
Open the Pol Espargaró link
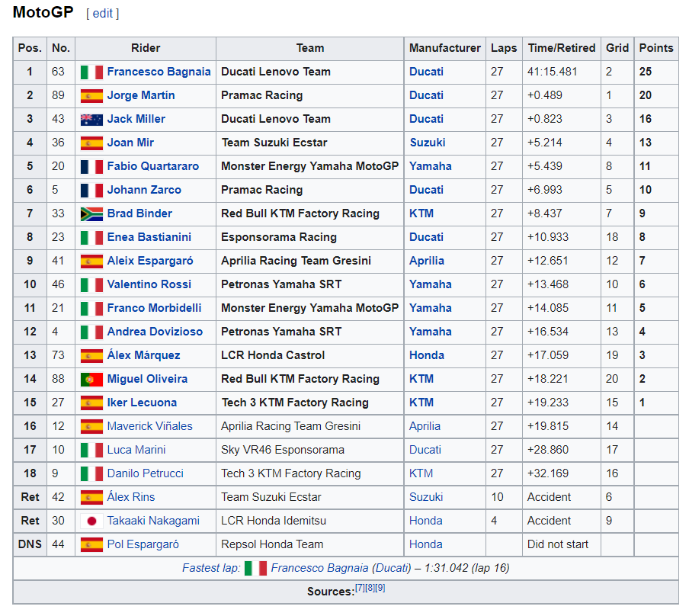[x=143, y=544]
